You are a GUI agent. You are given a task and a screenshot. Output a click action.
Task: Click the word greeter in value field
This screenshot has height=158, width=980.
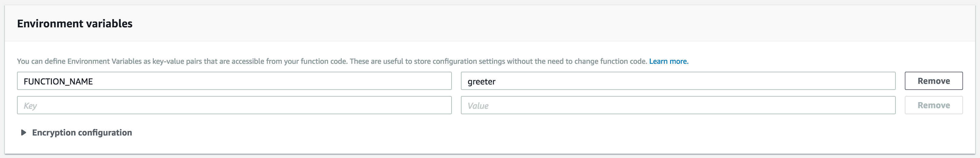481,81
